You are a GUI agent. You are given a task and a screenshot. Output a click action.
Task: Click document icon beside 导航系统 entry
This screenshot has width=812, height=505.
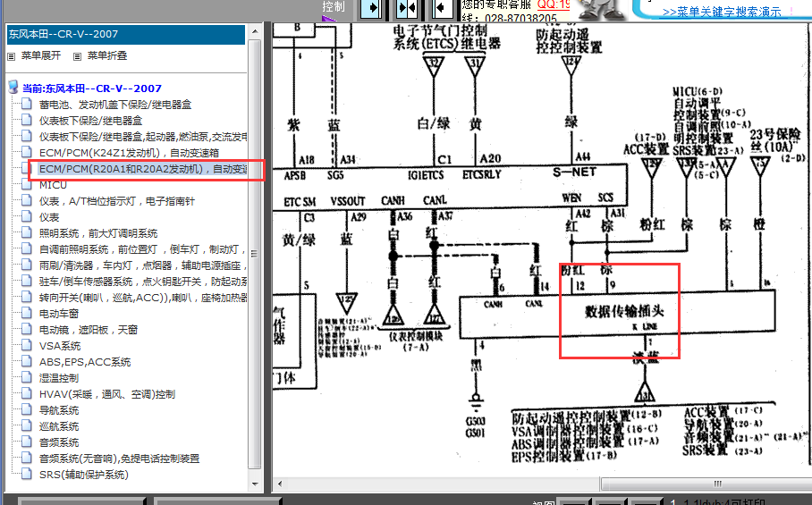tap(27, 409)
